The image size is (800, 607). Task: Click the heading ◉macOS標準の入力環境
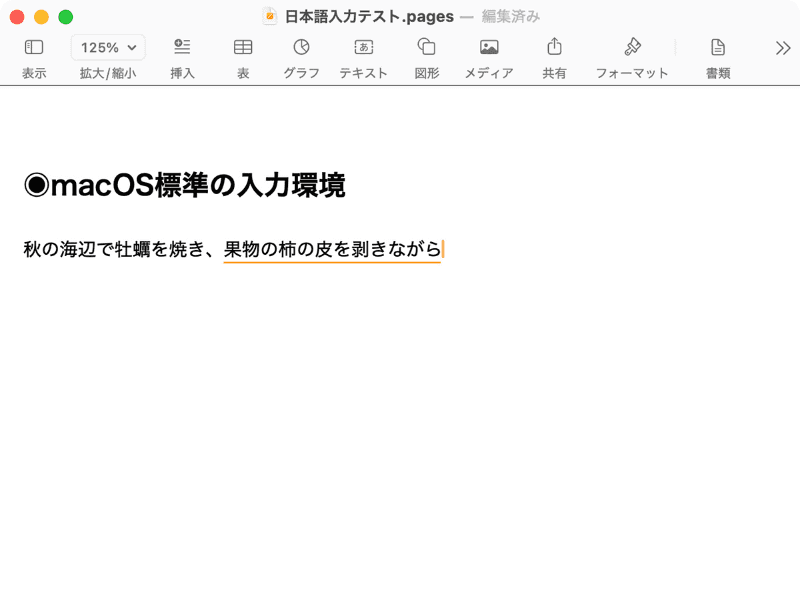click(x=185, y=185)
